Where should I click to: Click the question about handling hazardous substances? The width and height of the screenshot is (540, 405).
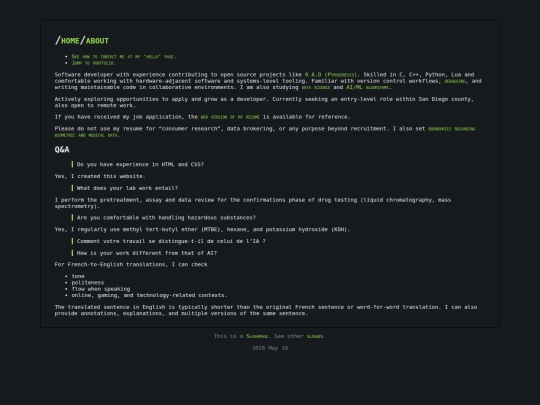coord(166,218)
